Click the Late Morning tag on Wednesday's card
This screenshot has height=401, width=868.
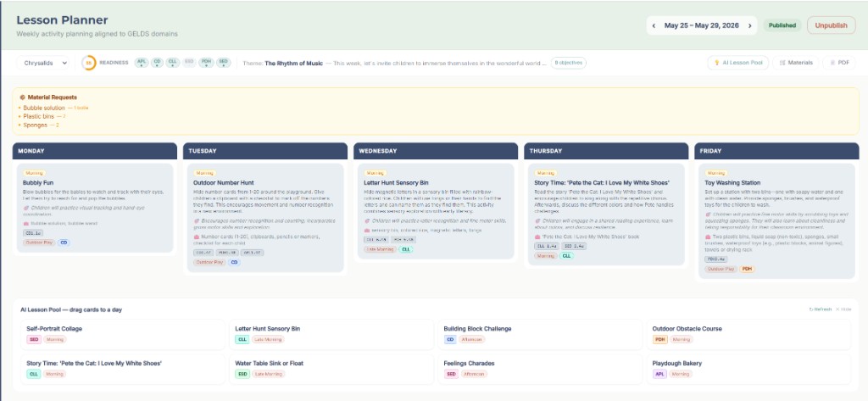[380, 249]
